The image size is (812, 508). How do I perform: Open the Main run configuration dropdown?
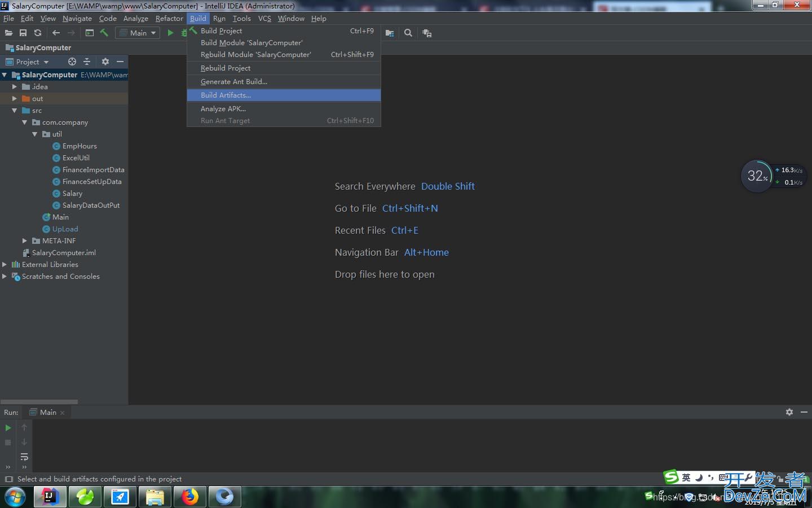(x=138, y=33)
